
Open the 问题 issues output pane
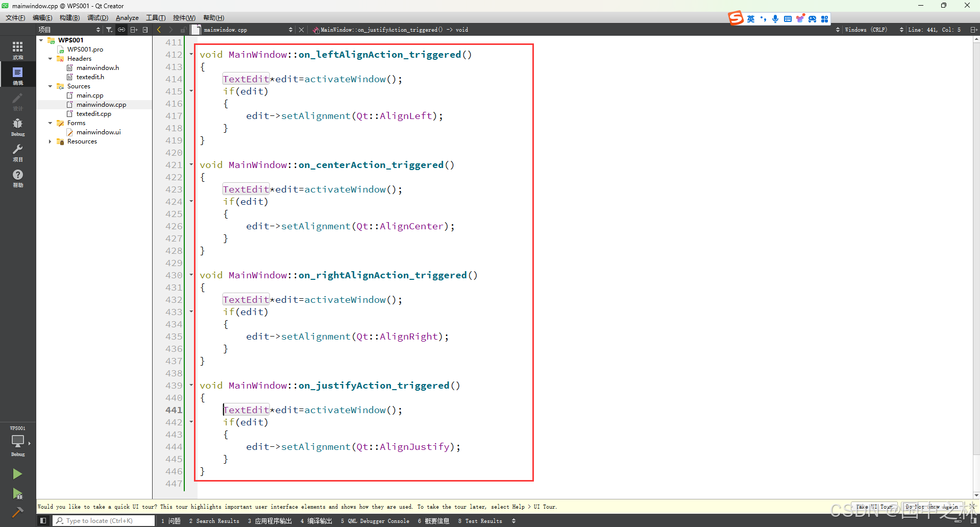tap(171, 521)
